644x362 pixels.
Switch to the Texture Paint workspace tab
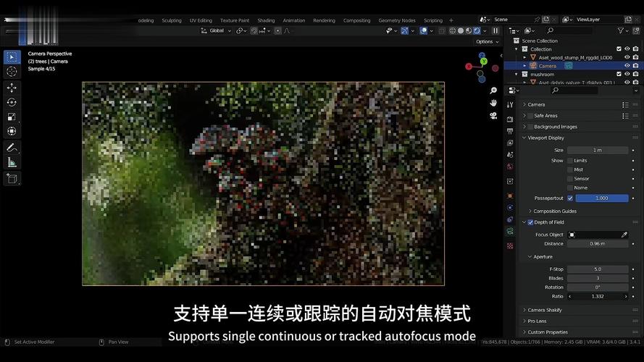235,20
